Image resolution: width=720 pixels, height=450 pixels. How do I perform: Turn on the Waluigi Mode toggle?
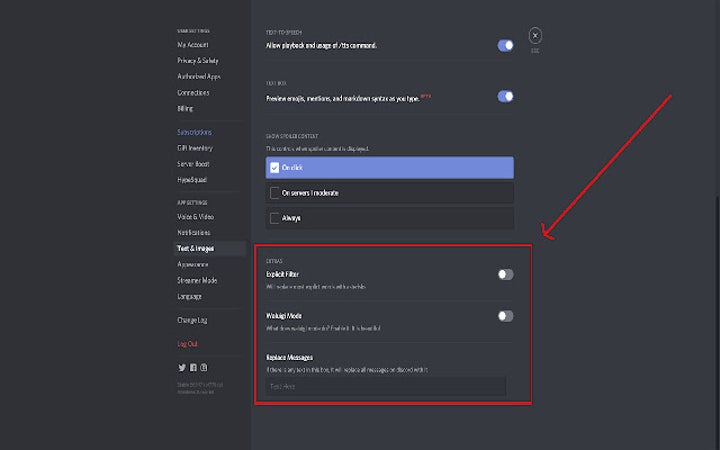coord(505,316)
